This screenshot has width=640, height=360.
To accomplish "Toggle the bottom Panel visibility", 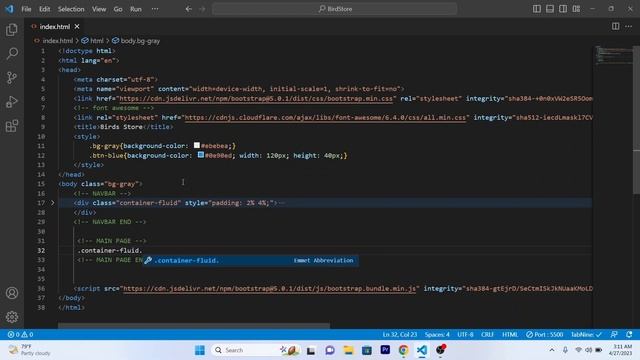I will (550, 9).
